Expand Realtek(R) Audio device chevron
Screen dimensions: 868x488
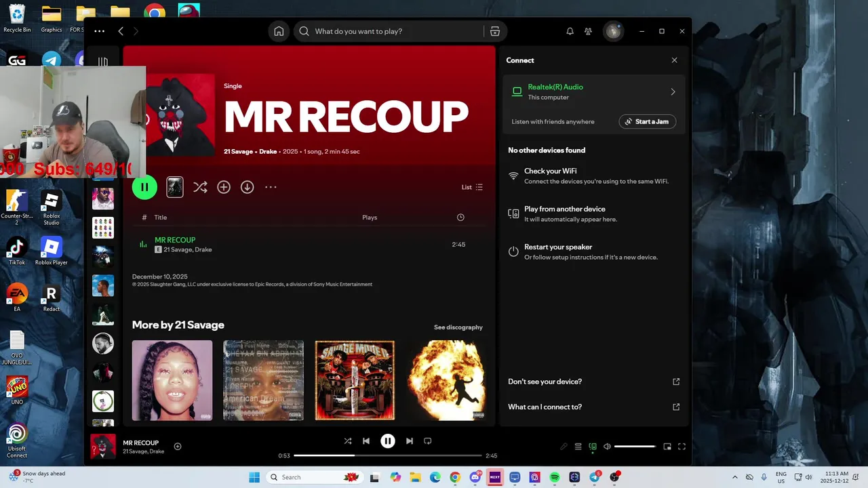click(x=673, y=91)
